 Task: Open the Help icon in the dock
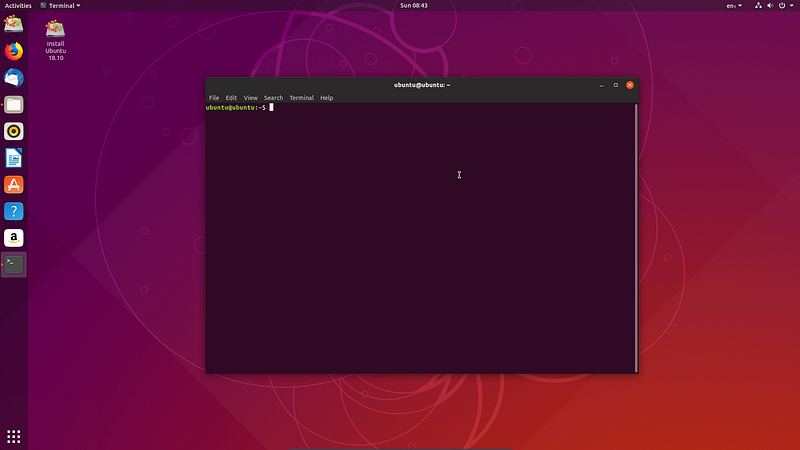14,211
